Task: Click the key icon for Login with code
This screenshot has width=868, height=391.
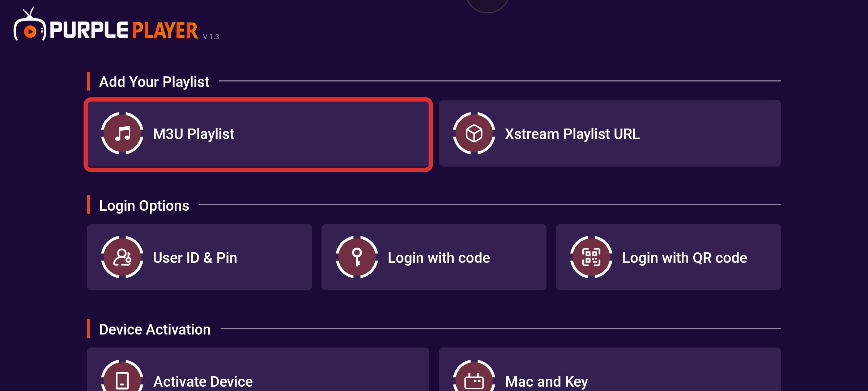Action: [x=357, y=257]
